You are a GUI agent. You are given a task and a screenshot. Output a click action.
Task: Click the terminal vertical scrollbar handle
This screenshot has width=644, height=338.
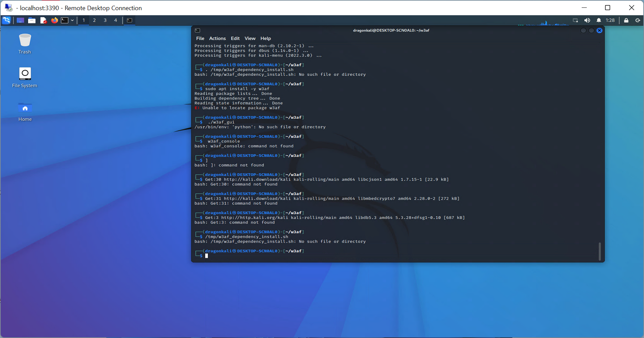600,251
